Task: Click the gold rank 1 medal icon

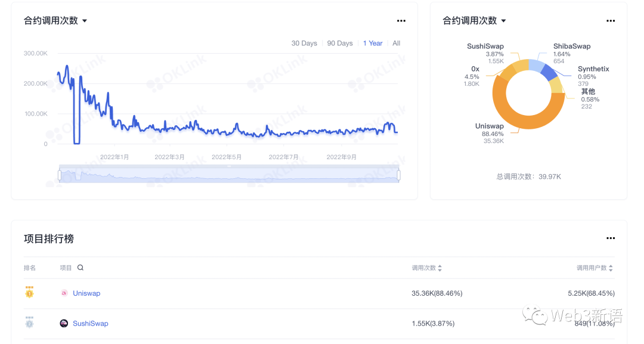Action: click(x=29, y=292)
